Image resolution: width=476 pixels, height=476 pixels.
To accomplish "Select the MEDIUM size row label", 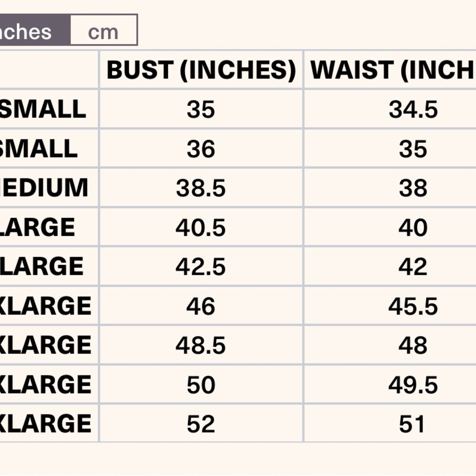I will (x=46, y=188).
